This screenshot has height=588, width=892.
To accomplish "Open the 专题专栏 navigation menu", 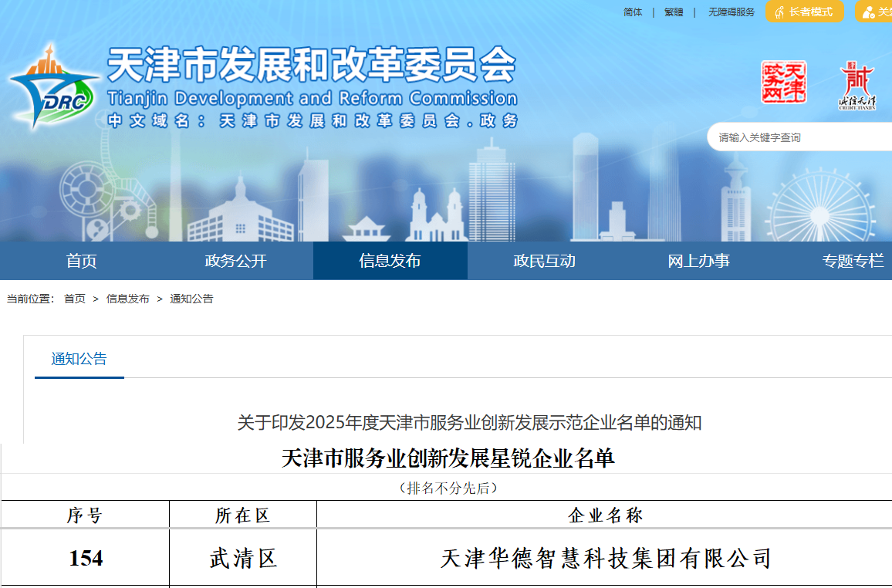I will pos(853,261).
